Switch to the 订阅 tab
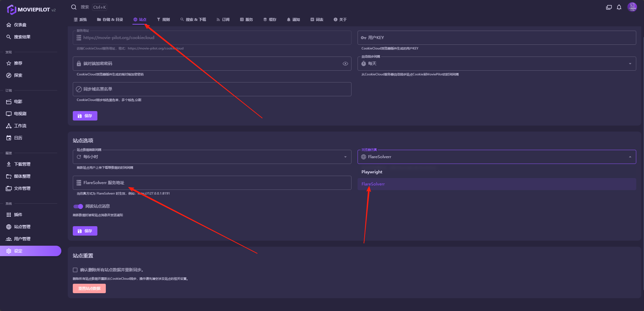The image size is (644, 311). [223, 20]
